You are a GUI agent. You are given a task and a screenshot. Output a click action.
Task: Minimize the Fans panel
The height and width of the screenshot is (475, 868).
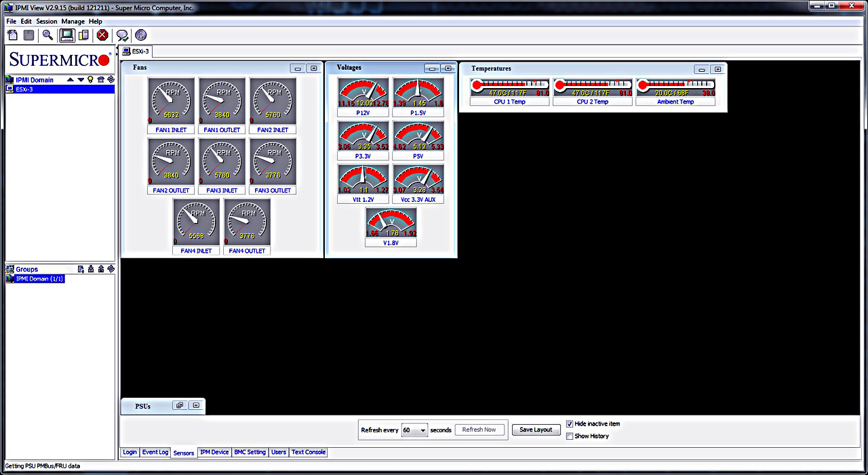tap(297, 68)
